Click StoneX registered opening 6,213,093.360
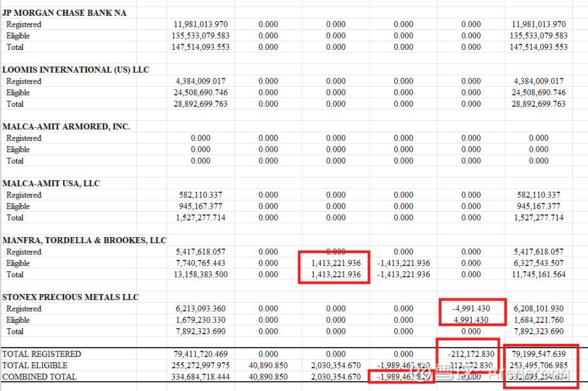This screenshot has width=588, height=391. click(x=201, y=309)
